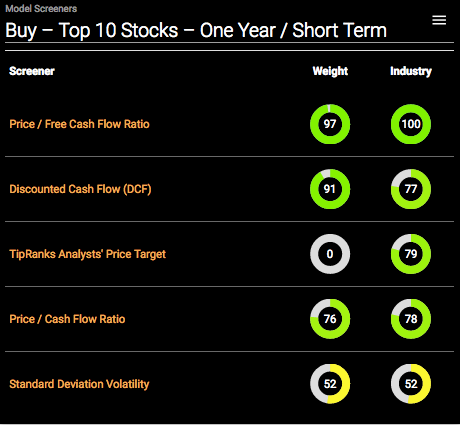Click the yellow 52 weight gauge
Viewport: 460px width, 425px height.
pos(330,384)
